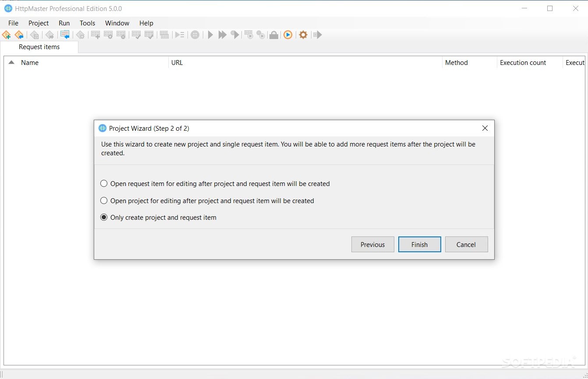Click Finish to complete the wizard
588x379 pixels.
coord(419,244)
